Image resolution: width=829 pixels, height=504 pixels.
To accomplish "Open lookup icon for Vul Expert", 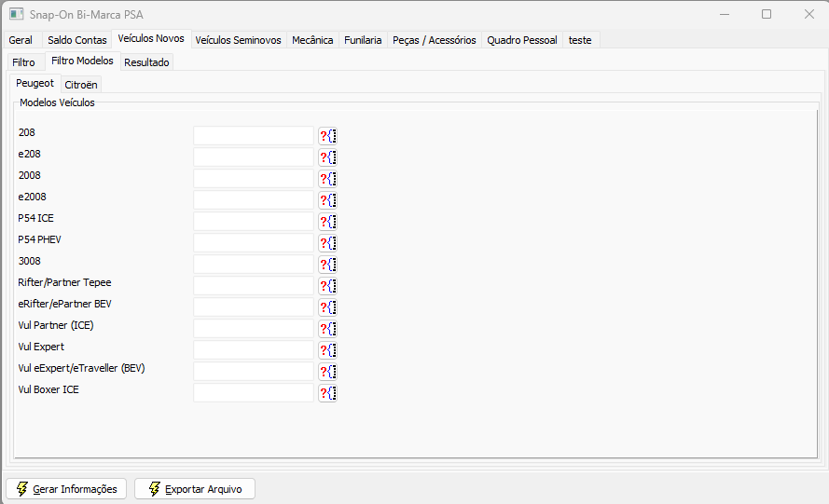I will (x=328, y=350).
